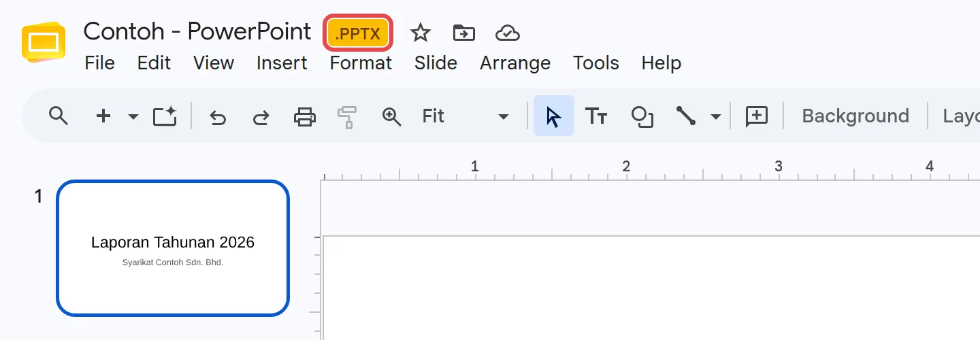Expand the line tool dropdown arrow

716,117
